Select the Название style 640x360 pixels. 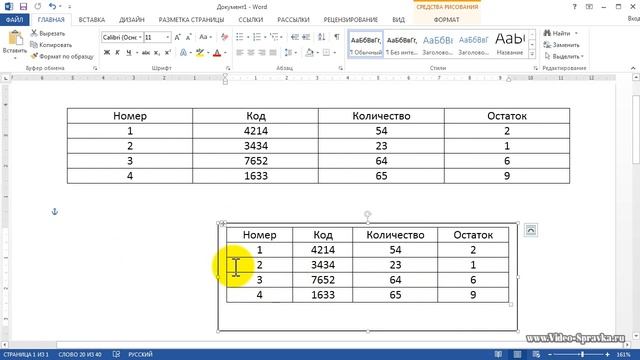point(509,44)
